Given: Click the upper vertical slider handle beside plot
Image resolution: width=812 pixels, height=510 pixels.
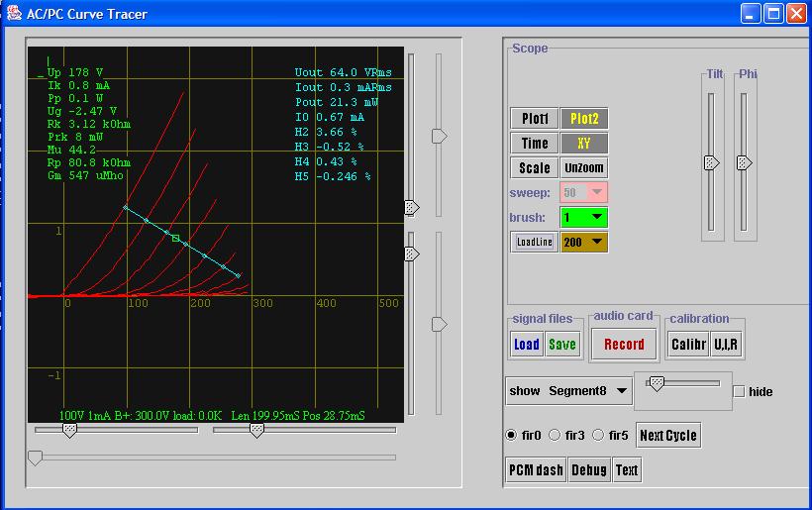Looking at the screenshot, I should (412, 208).
